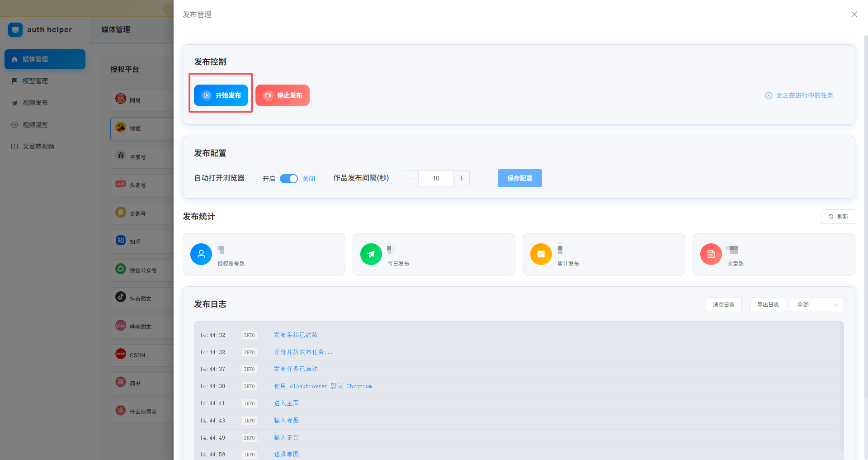Decrease the publish interval with minus button
This screenshot has height=460, width=868.
[x=410, y=178]
